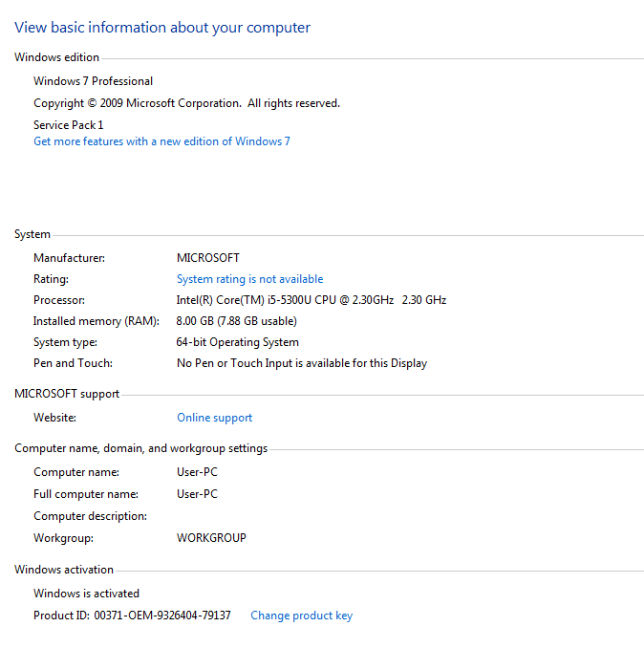Click the 'Rating:' label
644x670 pixels.
coord(52,279)
